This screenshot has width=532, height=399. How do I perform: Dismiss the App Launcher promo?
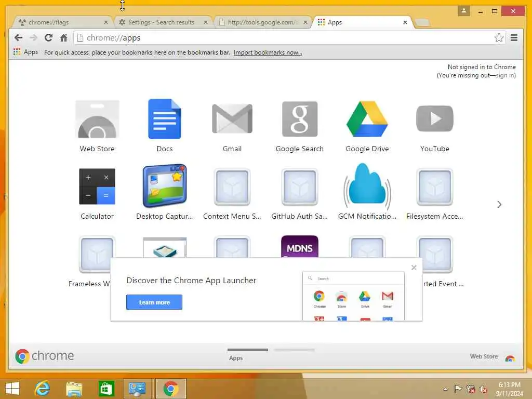coord(414,268)
